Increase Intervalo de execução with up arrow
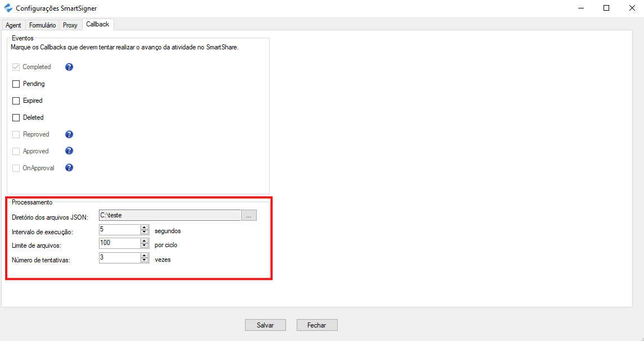This screenshot has height=341, width=644. coord(144,227)
